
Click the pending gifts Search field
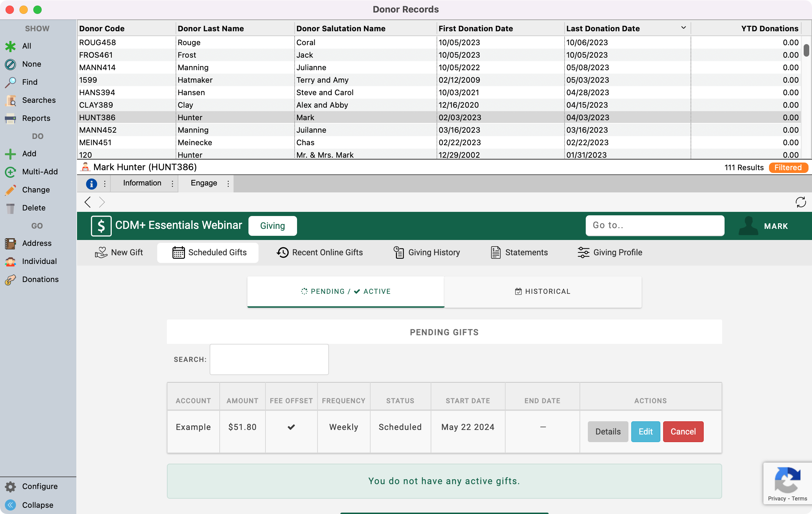tap(269, 359)
